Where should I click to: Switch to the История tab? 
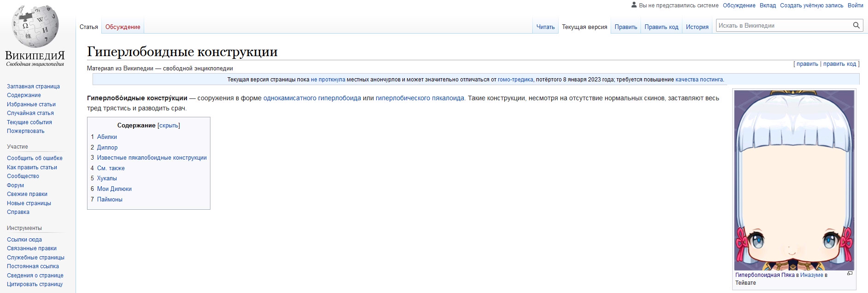[x=697, y=27]
